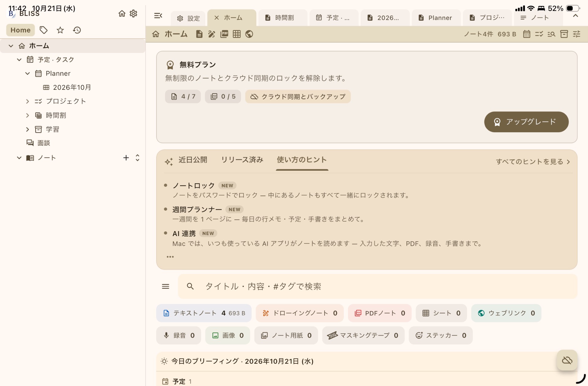Viewport: 588px width, 386px height.
Task: Add new note with plus in ノート row
Action: click(x=126, y=158)
